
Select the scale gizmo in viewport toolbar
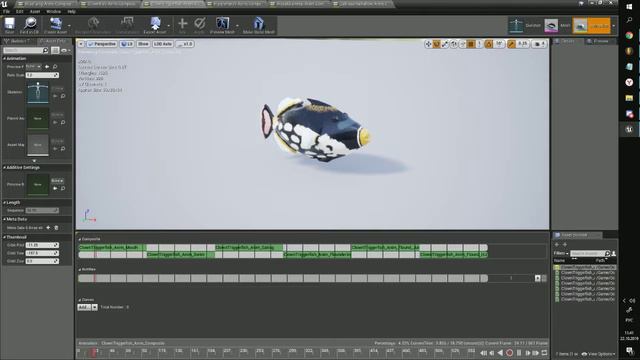point(445,44)
